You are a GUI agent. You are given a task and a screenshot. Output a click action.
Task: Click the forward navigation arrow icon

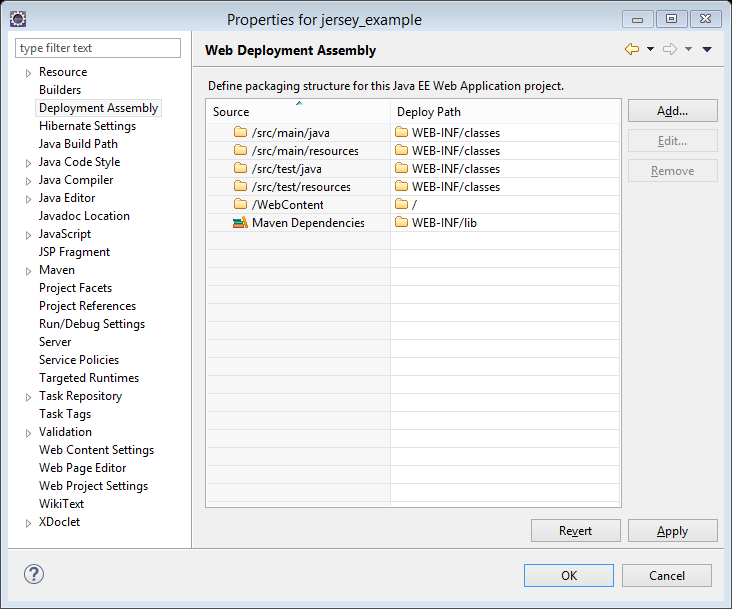click(670, 49)
